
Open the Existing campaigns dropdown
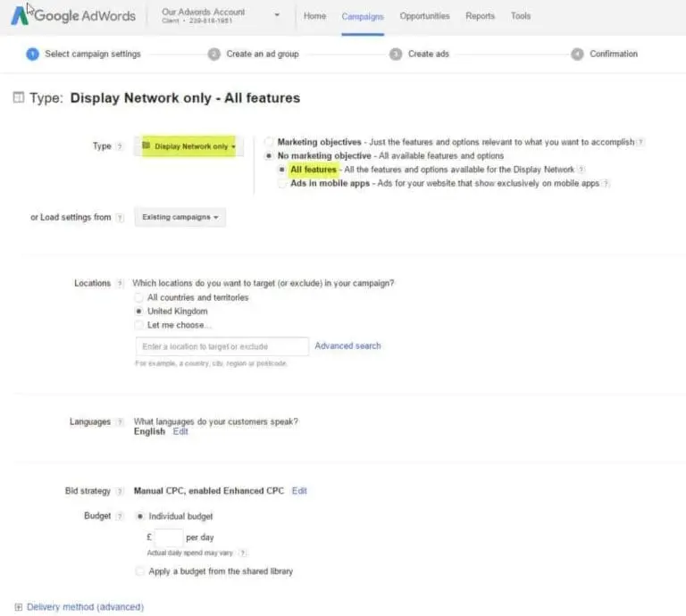pos(180,217)
